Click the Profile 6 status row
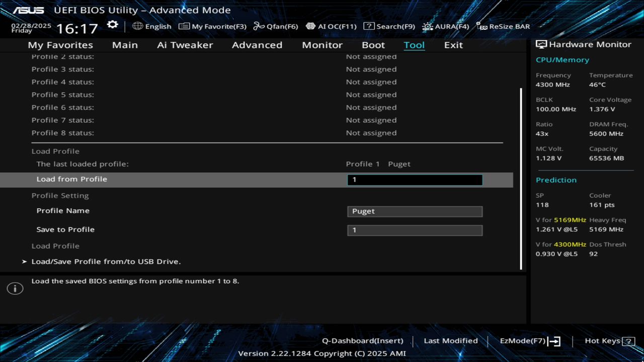The image size is (644, 362). [214, 108]
